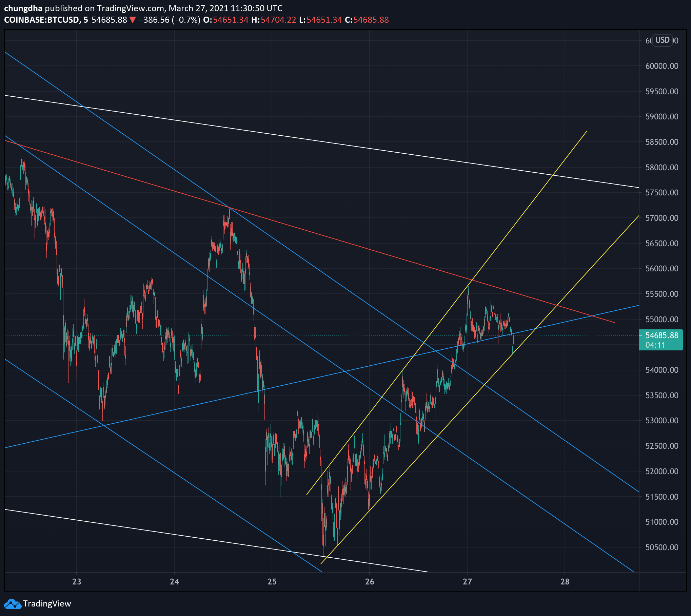This screenshot has height=616, width=691.
Task: Click the price axis label 56000.00
Action: (662, 268)
